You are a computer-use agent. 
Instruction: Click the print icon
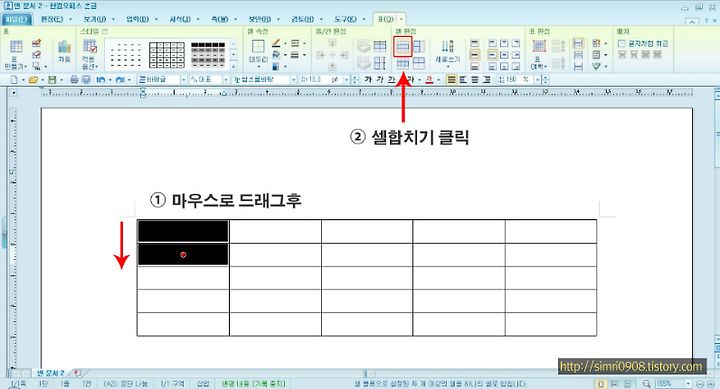point(74,80)
